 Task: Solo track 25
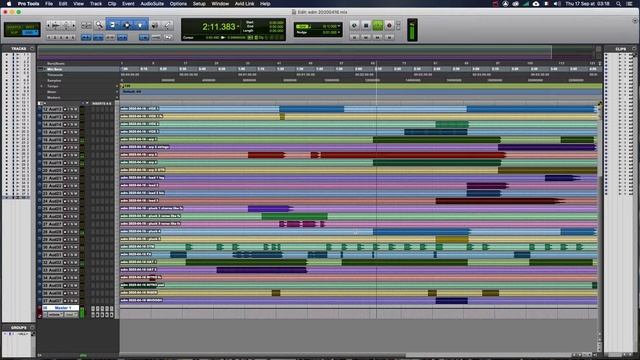click(71, 209)
